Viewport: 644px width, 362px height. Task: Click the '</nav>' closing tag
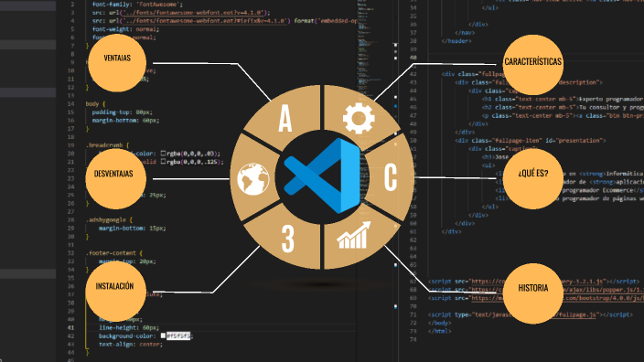click(465, 32)
